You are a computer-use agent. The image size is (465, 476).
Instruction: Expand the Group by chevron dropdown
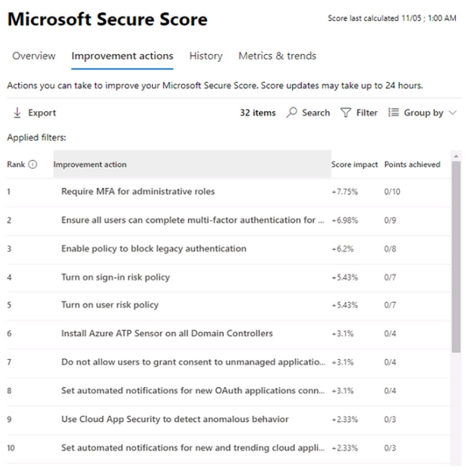click(x=453, y=112)
